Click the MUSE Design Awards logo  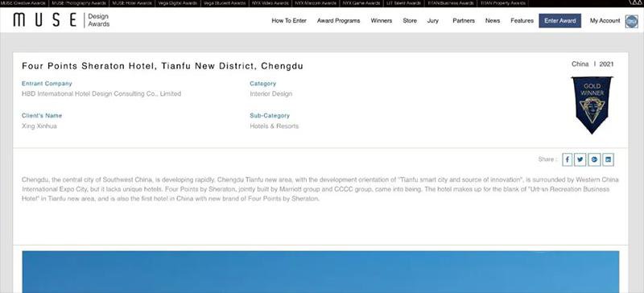(x=62, y=20)
